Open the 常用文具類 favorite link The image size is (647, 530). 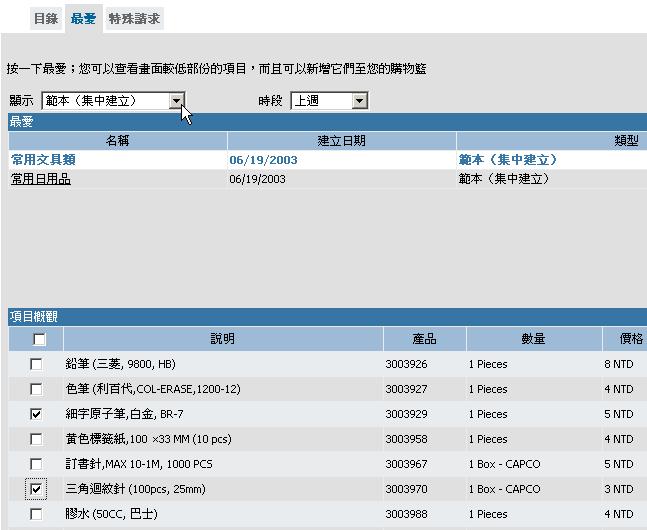[43, 160]
